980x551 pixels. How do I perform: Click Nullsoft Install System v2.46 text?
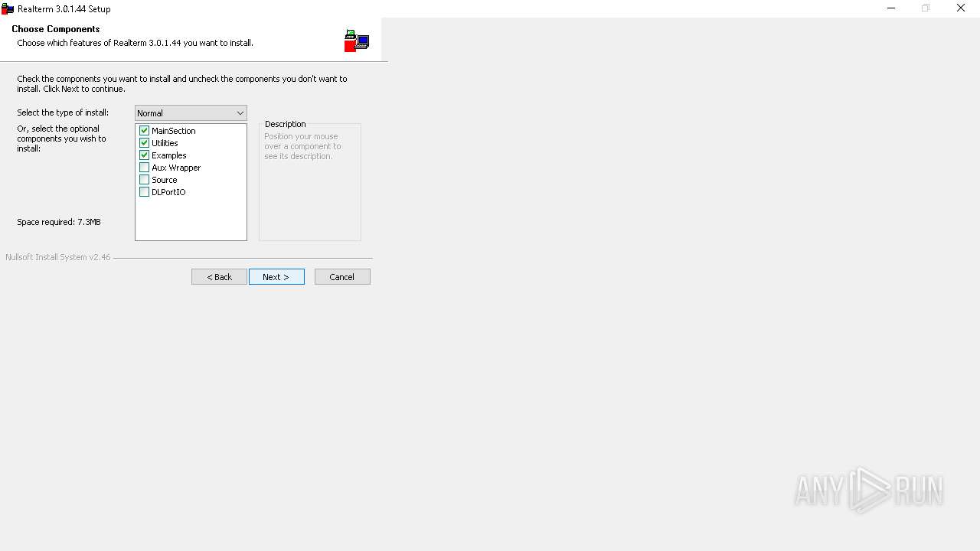58,257
